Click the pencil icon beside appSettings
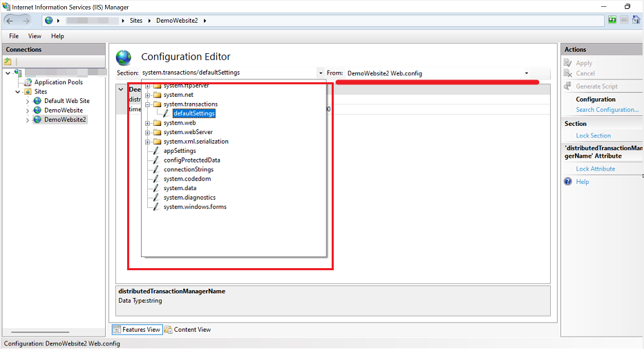 tap(156, 151)
